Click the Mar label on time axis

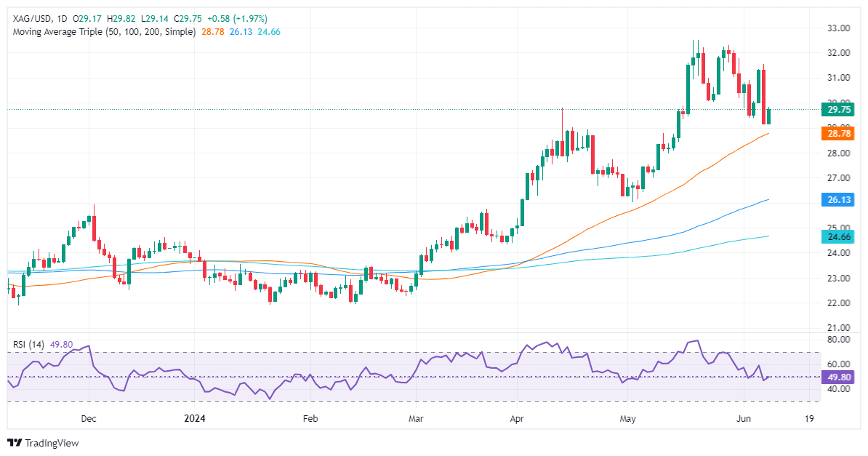[x=415, y=419]
